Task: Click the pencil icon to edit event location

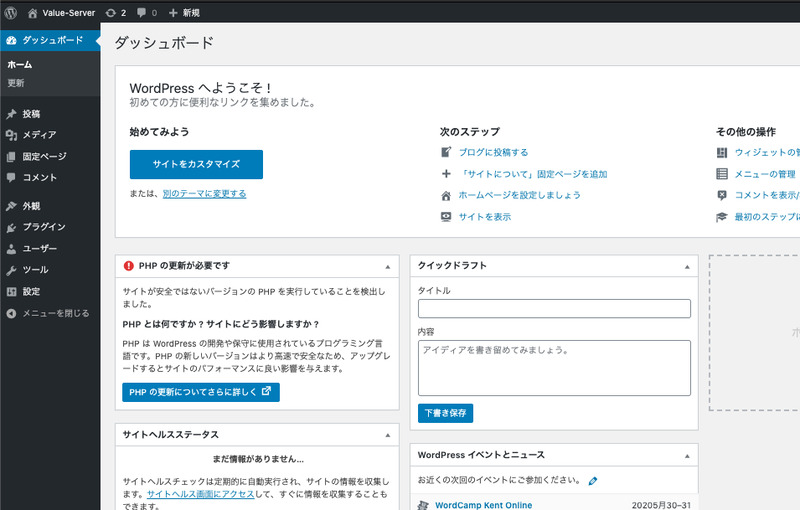Action: pyautogui.click(x=593, y=481)
